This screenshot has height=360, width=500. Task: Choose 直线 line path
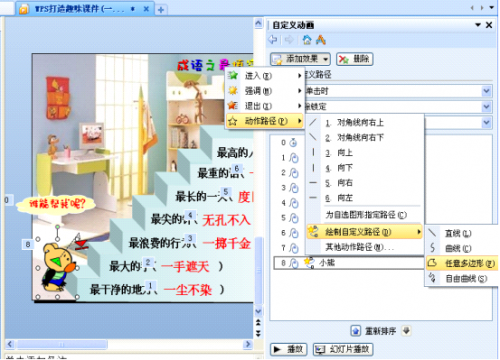coord(462,233)
